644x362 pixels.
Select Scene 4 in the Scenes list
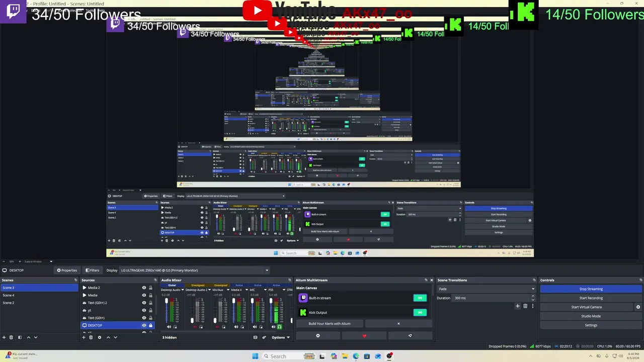pos(39,295)
